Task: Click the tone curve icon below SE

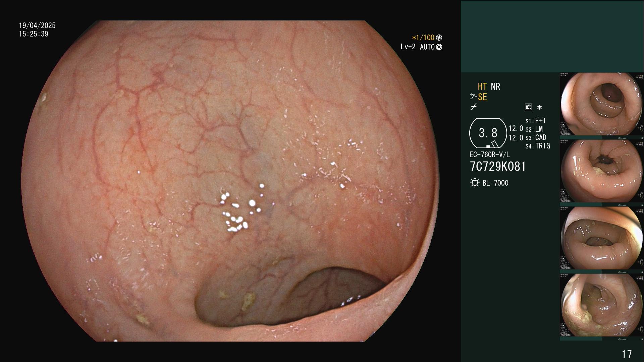Action: pos(474,107)
